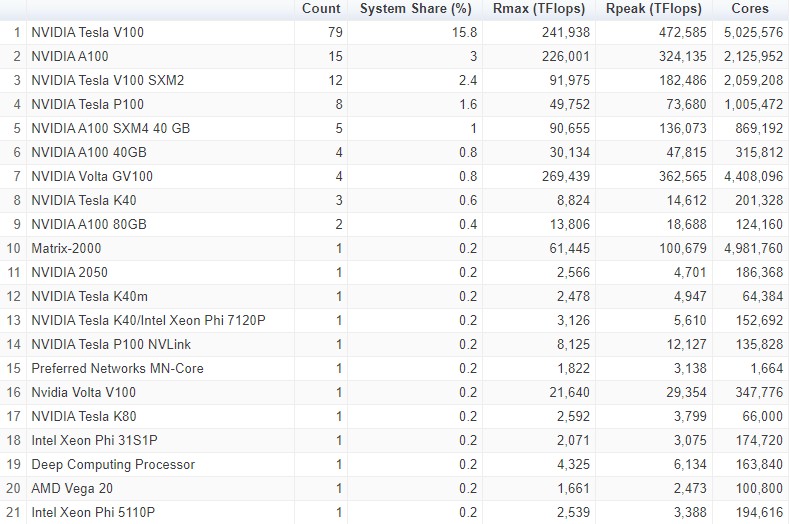Viewport: 790px width, 524px height.
Task: Sort by System Share (%) column header
Action: 416,9
